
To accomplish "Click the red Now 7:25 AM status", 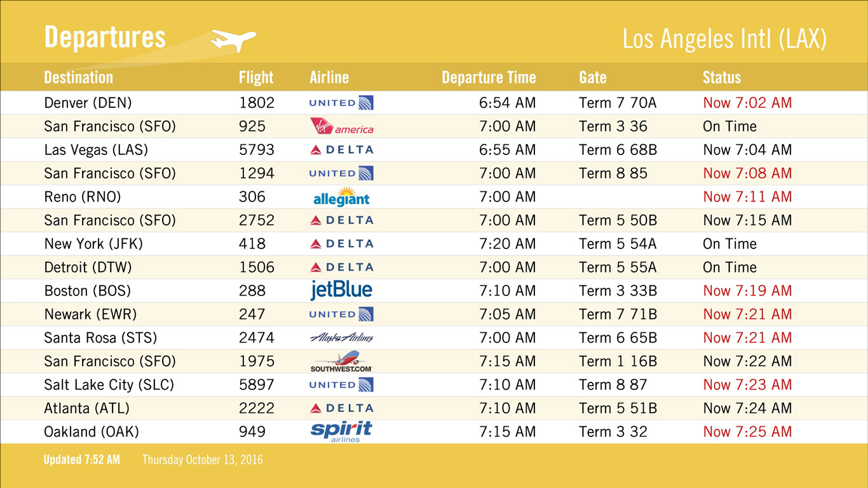I will pos(747,431).
